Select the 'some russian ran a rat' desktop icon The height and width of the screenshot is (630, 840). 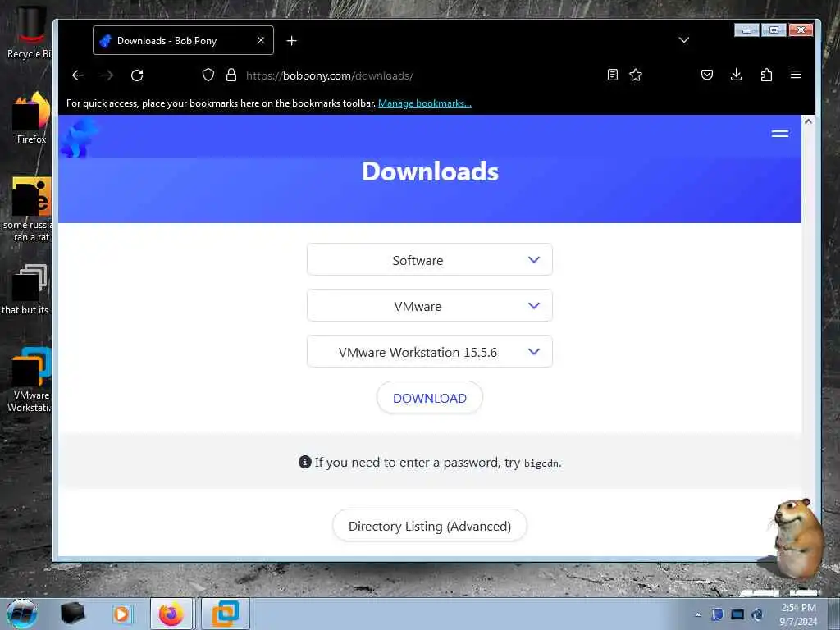coord(27,209)
